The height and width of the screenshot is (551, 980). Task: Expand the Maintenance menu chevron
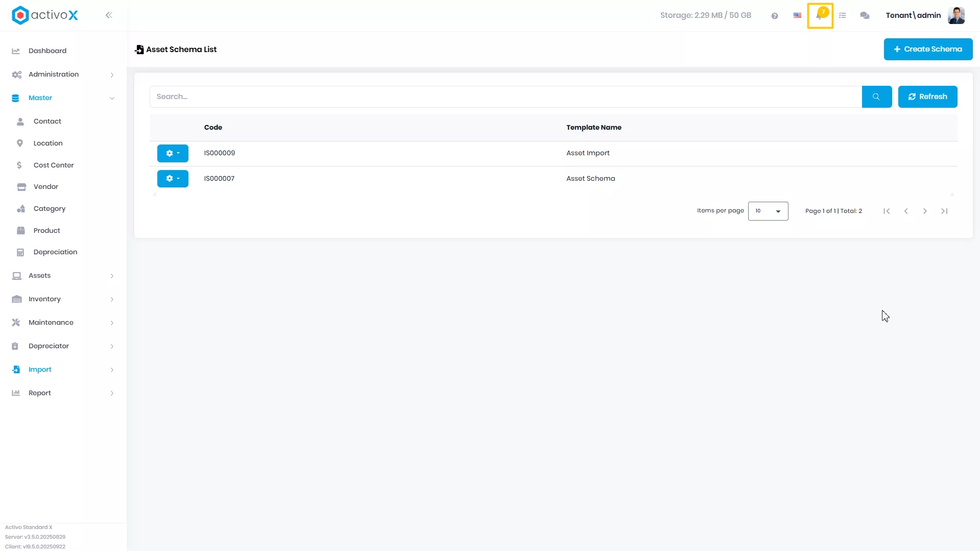(112, 323)
